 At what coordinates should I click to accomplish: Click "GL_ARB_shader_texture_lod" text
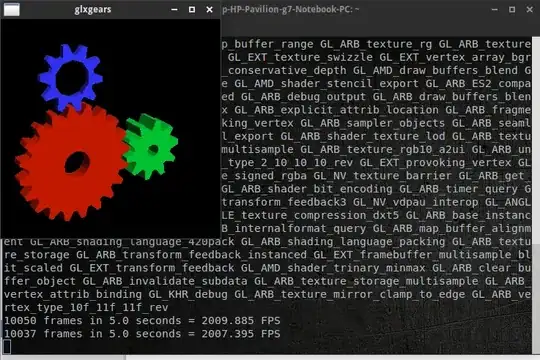(363, 136)
